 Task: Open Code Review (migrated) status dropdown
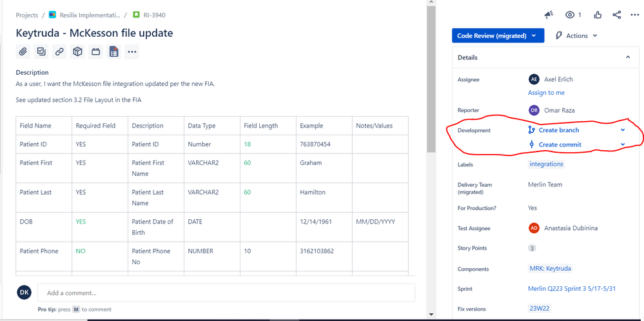498,35
